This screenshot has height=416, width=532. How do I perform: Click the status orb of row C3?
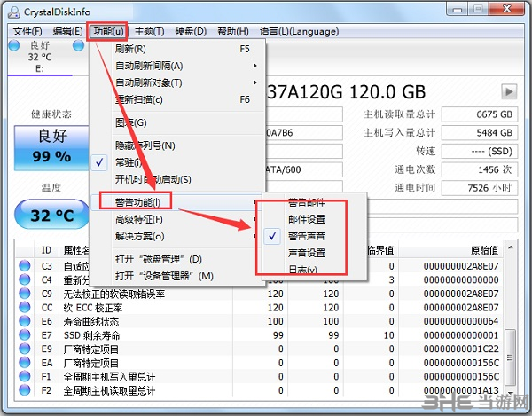pyautogui.click(x=25, y=265)
